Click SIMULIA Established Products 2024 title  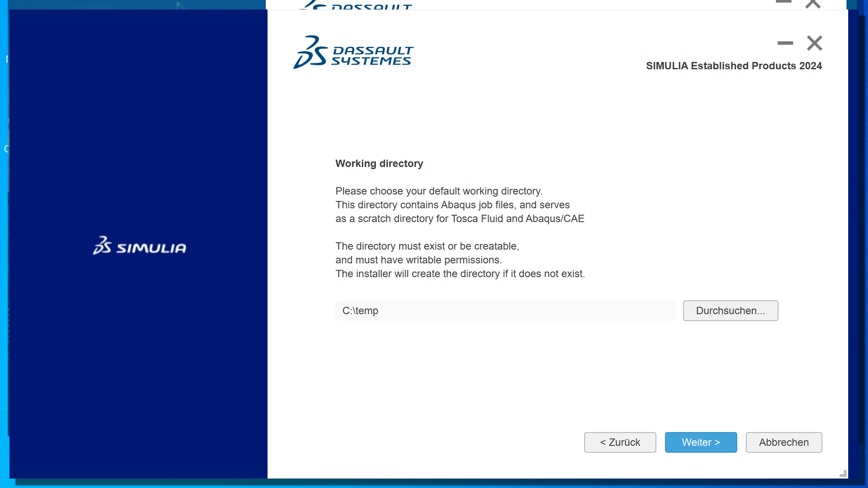(734, 66)
